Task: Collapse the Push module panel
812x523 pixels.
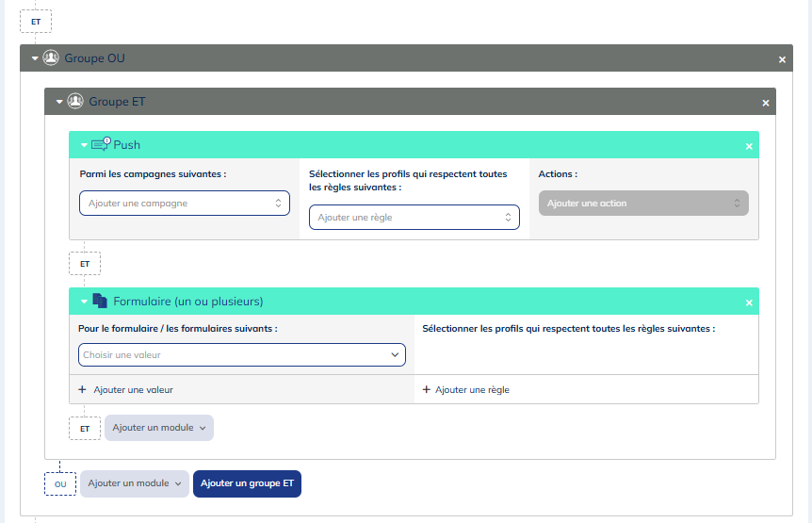Action: (85, 145)
